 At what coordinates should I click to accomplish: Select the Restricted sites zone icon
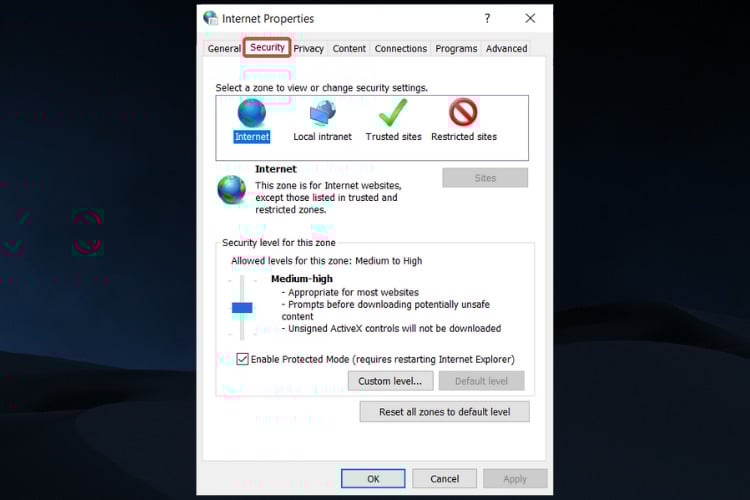click(x=463, y=113)
